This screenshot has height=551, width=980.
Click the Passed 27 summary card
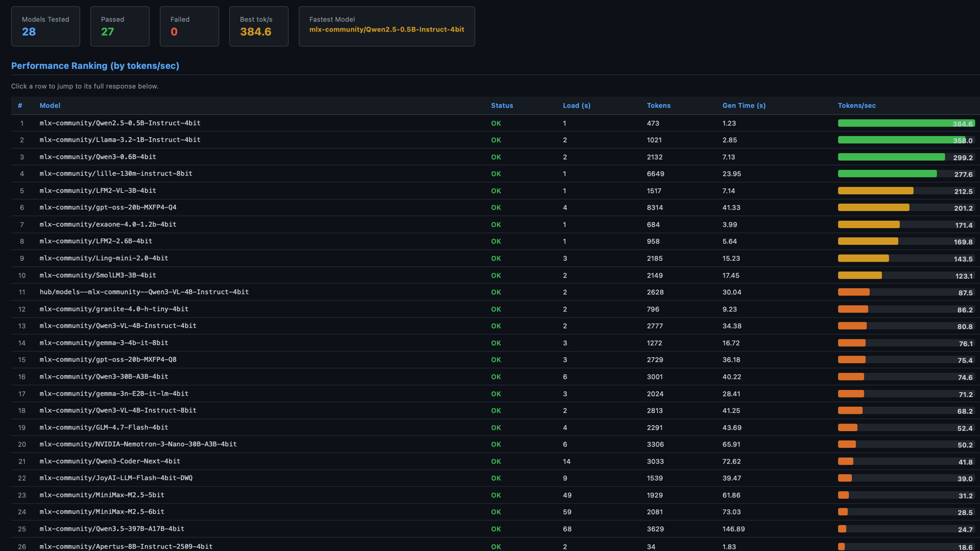pos(120,27)
